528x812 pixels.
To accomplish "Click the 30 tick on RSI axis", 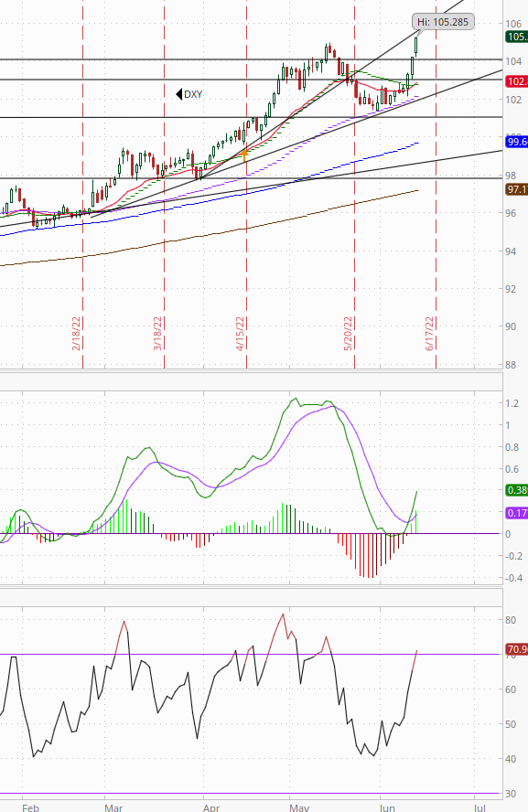I will (511, 794).
